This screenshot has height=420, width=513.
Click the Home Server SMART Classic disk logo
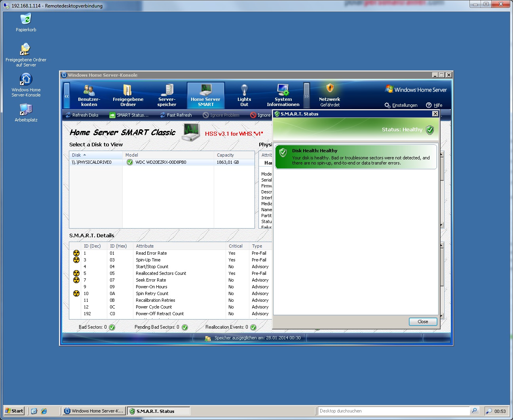click(191, 132)
